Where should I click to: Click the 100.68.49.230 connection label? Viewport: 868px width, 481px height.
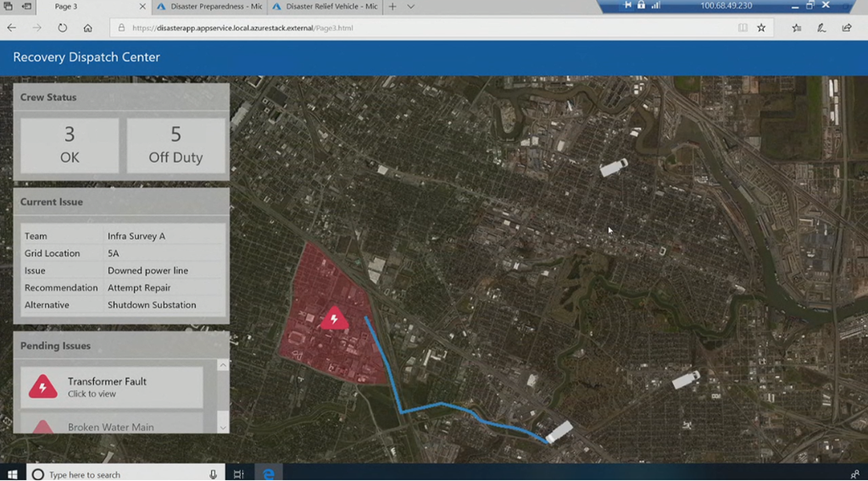coord(726,6)
